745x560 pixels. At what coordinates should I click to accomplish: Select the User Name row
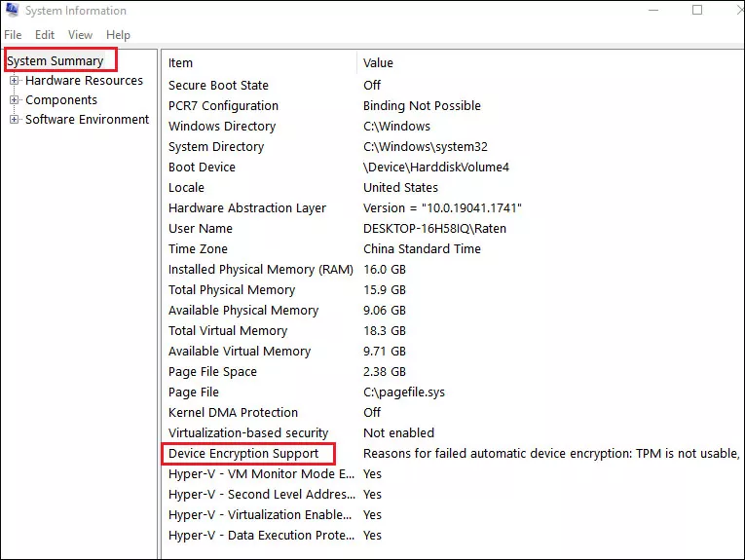point(454,228)
